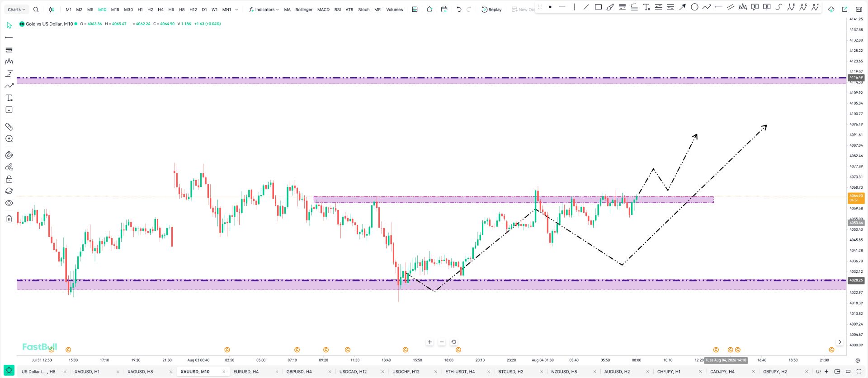Image resolution: width=868 pixels, height=378 pixels.
Task: Click the 4028.25 price level label
Action: pos(856,280)
